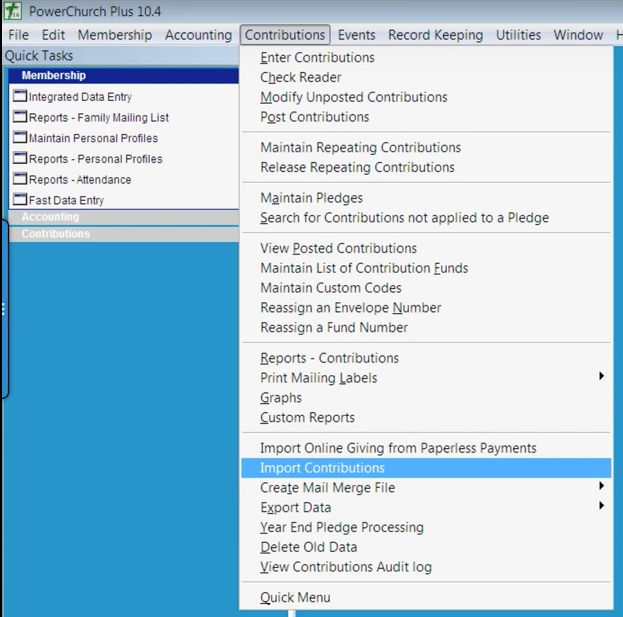Screen dimensions: 623x617
Task: Open the Membership menu in menu bar
Action: (115, 35)
